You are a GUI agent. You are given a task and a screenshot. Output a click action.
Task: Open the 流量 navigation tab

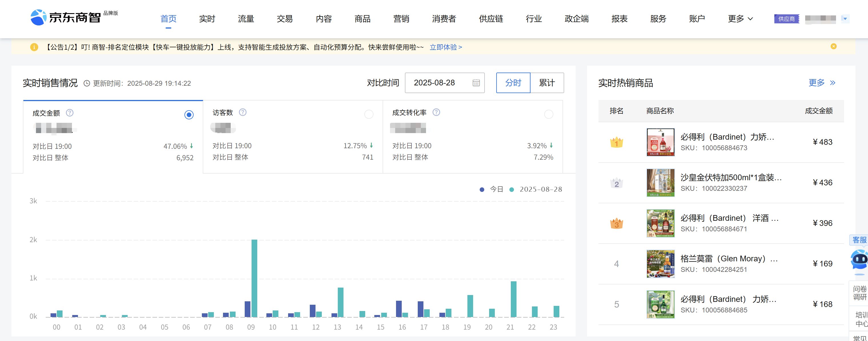pos(246,19)
